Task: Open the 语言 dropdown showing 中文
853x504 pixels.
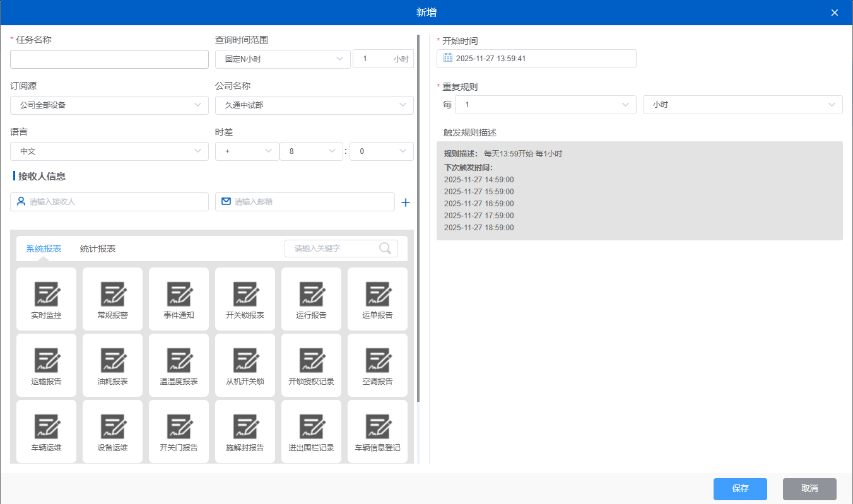Action: 109,151
